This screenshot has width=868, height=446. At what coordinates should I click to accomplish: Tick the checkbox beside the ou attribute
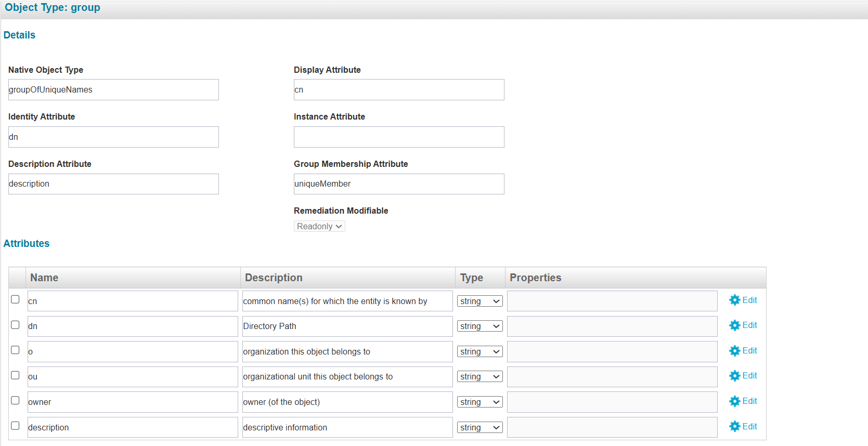[x=16, y=375]
